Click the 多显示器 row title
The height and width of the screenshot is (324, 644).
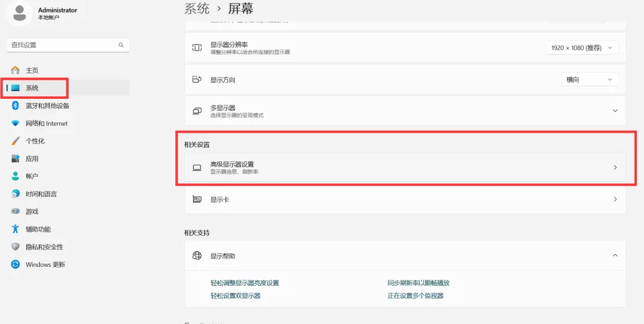(223, 108)
